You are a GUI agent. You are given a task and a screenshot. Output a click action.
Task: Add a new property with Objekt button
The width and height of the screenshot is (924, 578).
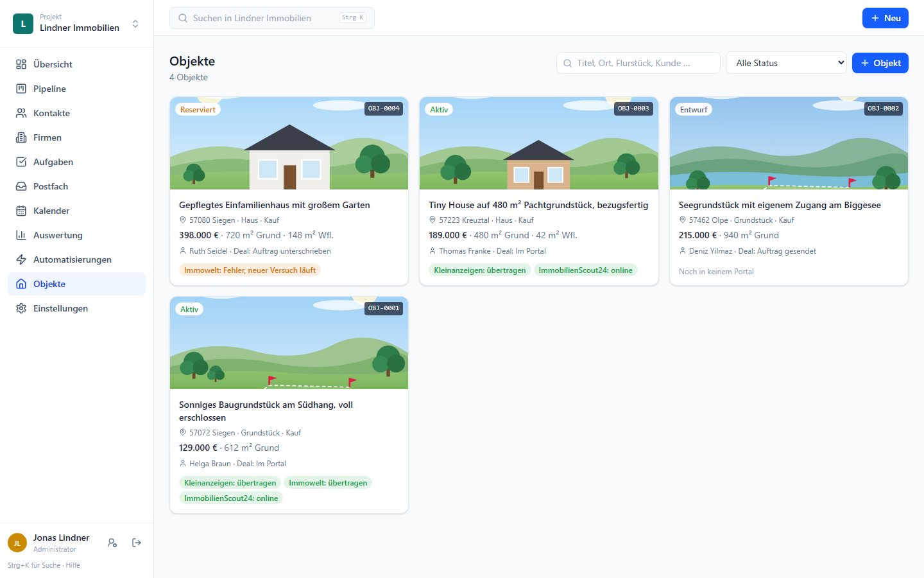click(x=880, y=63)
